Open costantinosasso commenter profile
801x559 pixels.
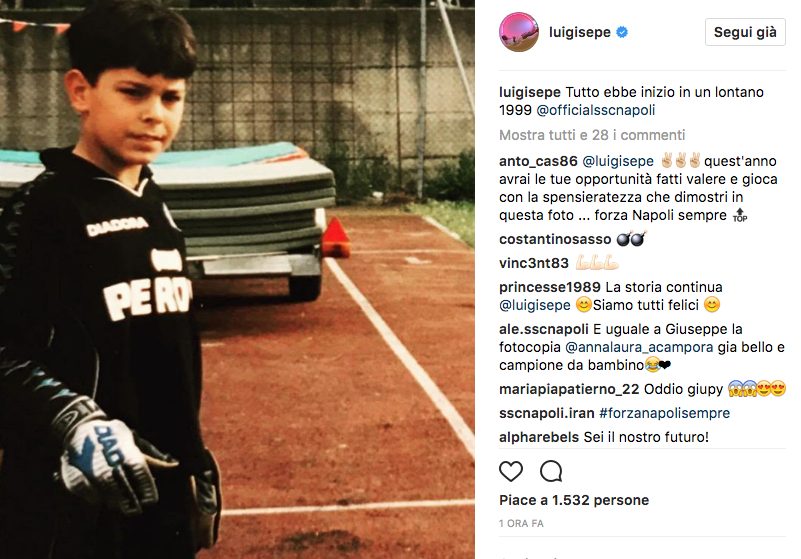click(555, 240)
